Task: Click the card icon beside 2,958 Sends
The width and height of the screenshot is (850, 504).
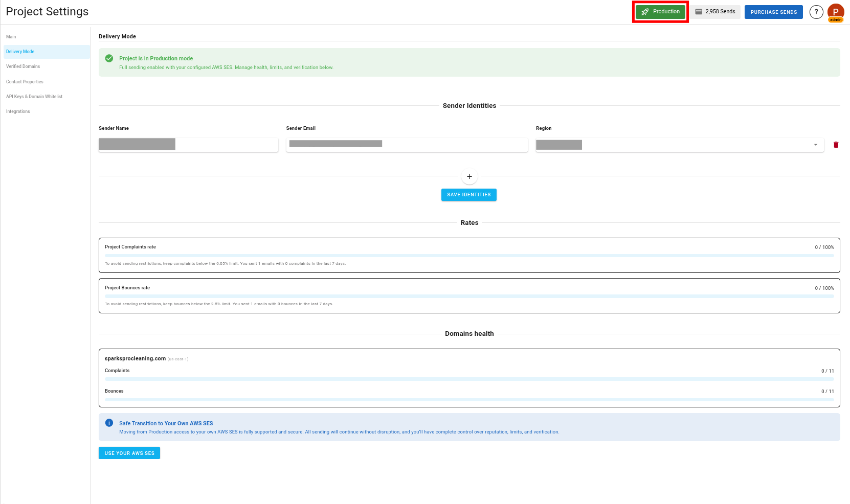Action: point(698,11)
